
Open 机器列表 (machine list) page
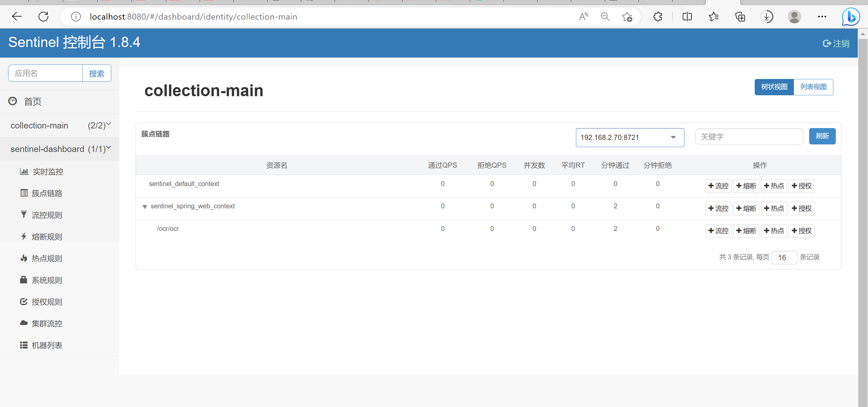tap(47, 345)
